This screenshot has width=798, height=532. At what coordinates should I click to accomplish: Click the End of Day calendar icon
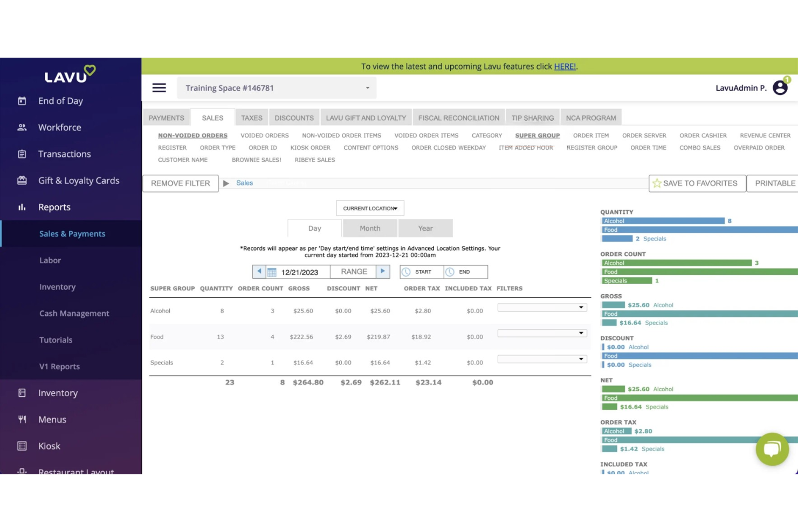tap(22, 101)
